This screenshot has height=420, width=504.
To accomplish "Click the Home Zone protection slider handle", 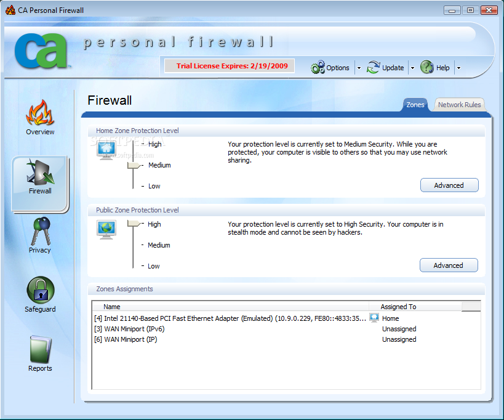I will [134, 165].
